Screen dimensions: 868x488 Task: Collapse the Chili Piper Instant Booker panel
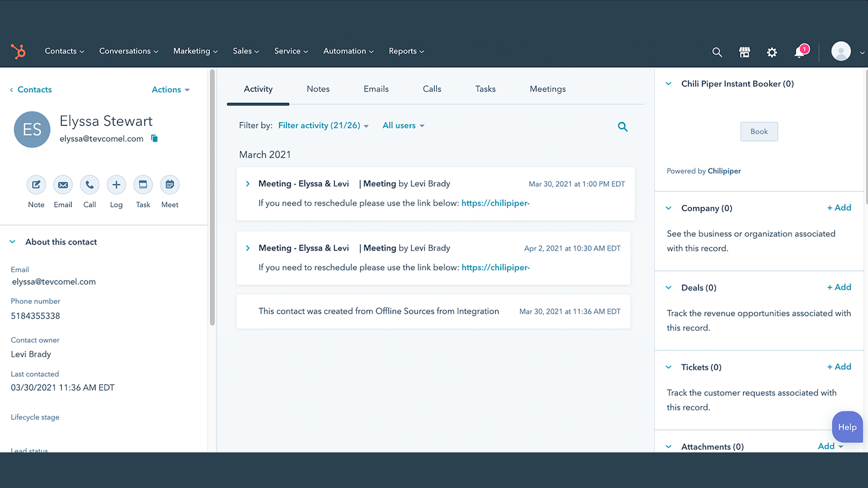pyautogui.click(x=668, y=84)
